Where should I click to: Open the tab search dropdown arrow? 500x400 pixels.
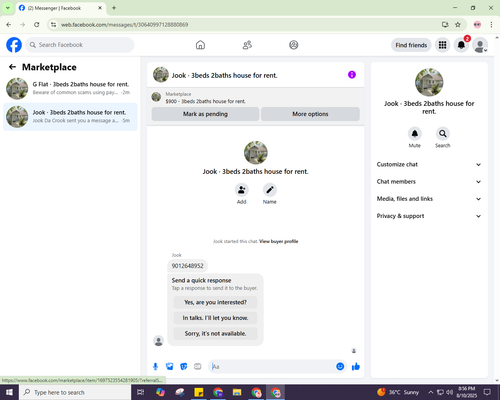pyautogui.click(x=8, y=8)
